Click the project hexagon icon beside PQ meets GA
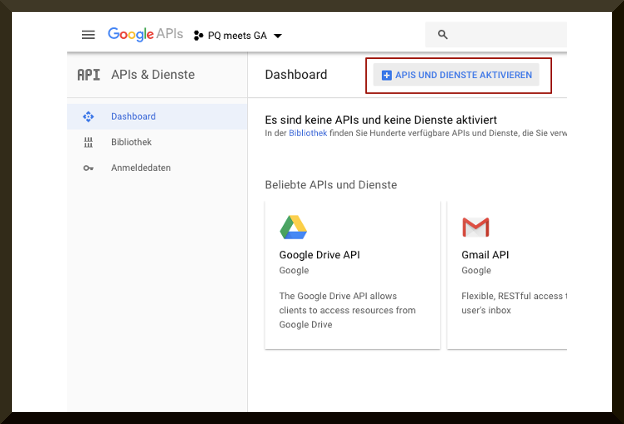The width and height of the screenshot is (624, 424). pos(198,35)
